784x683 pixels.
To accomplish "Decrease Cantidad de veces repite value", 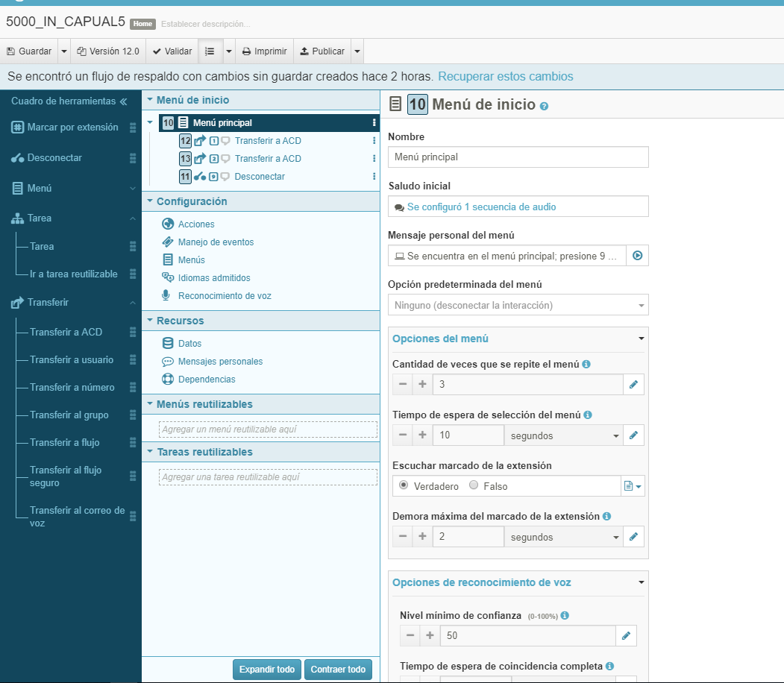I will point(403,384).
